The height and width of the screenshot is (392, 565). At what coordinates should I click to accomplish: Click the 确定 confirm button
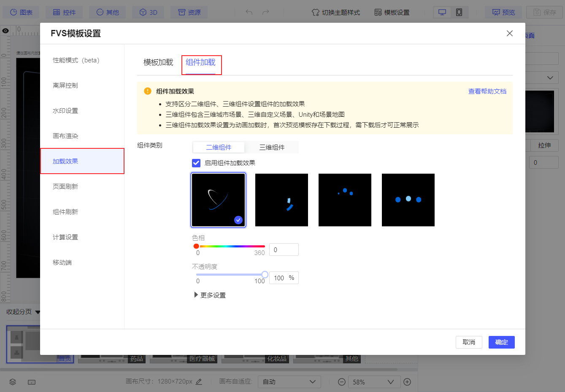click(x=501, y=342)
